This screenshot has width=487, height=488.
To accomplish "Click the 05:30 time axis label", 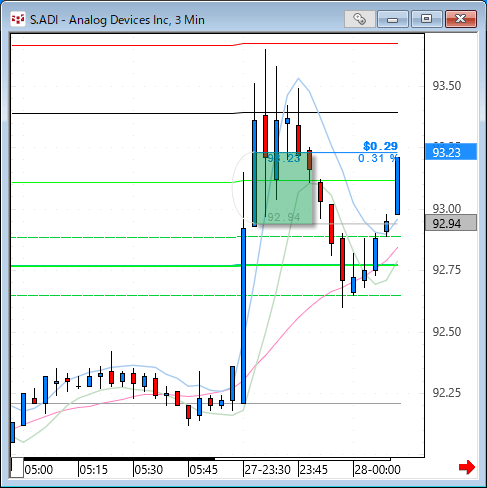I will (149, 470).
